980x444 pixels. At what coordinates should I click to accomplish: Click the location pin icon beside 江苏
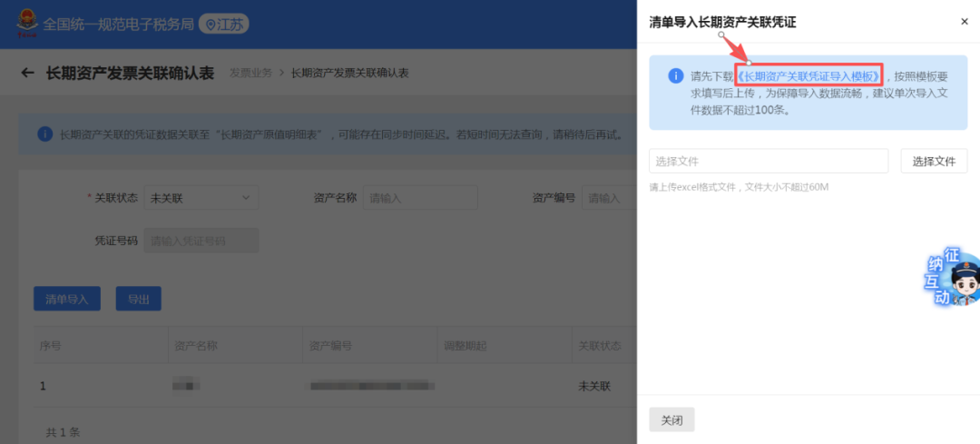(211, 25)
